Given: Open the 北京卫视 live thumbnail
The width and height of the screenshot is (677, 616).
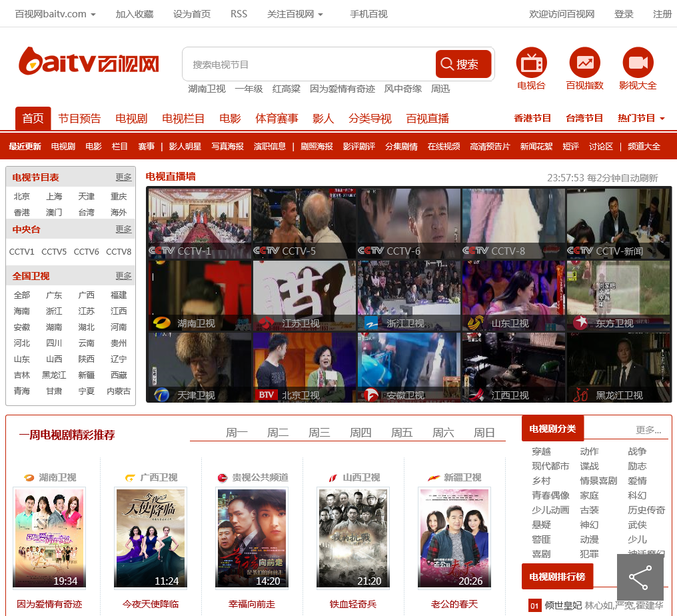Looking at the screenshot, I should tap(305, 367).
